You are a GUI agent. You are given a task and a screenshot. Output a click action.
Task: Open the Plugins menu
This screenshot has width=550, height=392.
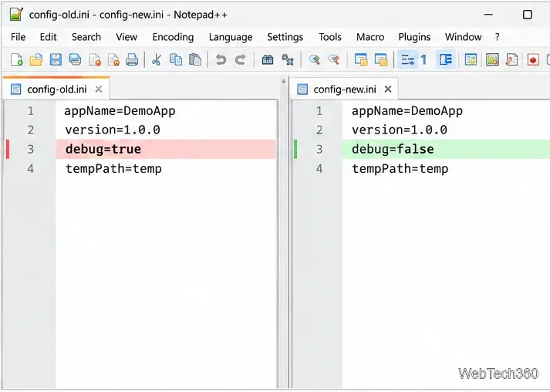click(414, 37)
